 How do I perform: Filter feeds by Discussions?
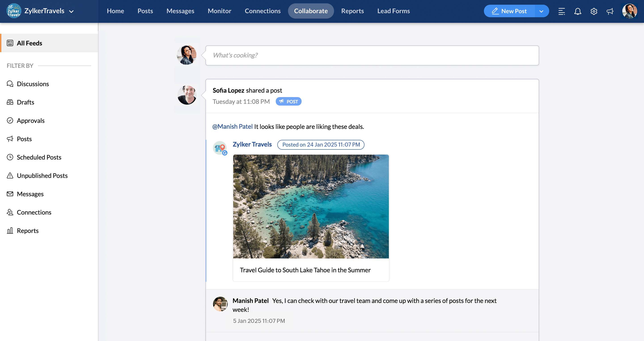pos(33,84)
